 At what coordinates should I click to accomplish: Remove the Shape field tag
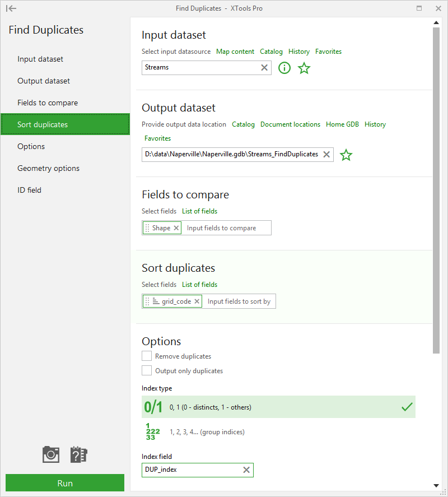[x=176, y=228]
